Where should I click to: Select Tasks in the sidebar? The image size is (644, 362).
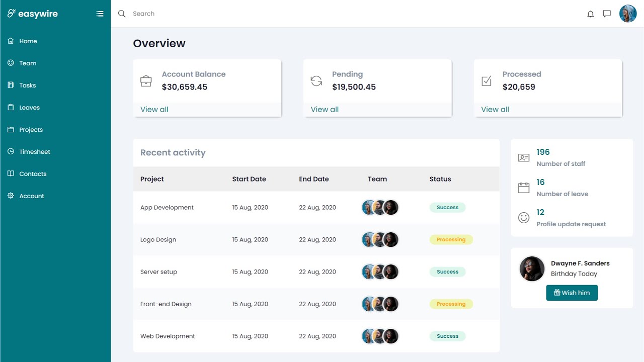coord(27,85)
